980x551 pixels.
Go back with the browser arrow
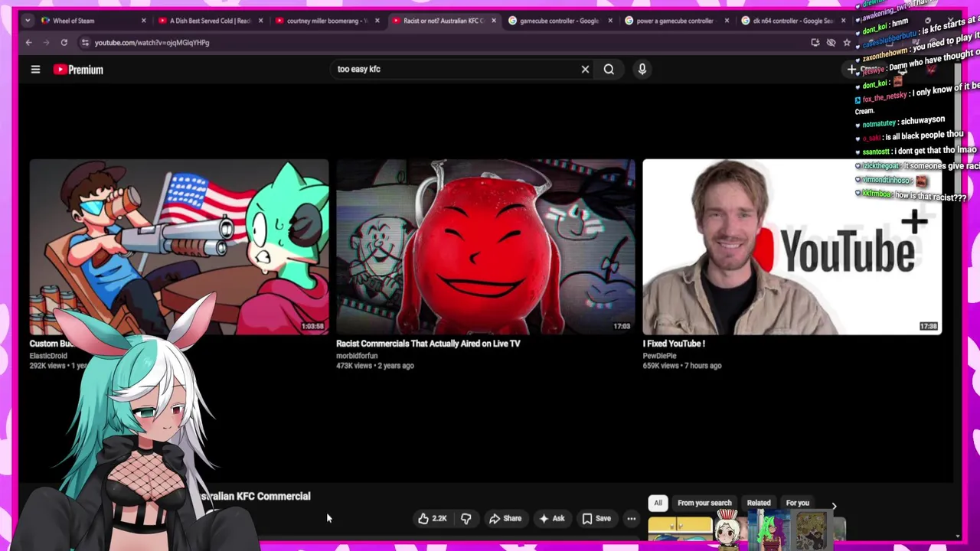tap(29, 43)
